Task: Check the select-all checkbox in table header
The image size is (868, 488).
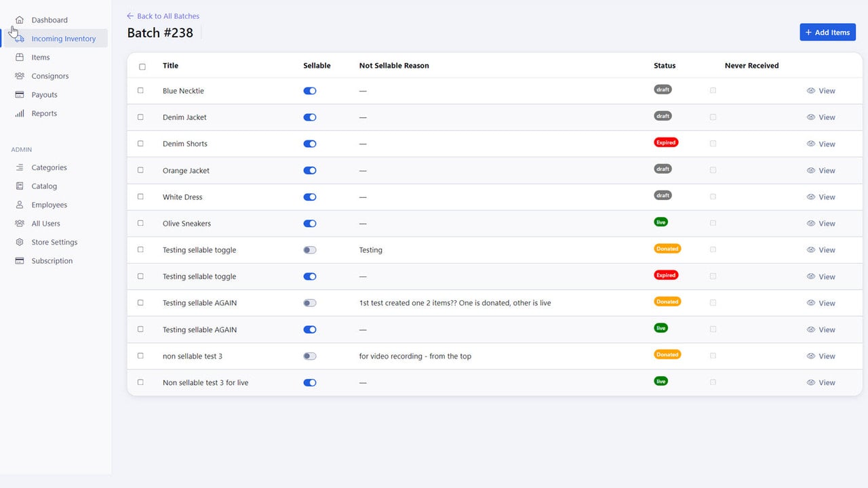Action: [142, 66]
